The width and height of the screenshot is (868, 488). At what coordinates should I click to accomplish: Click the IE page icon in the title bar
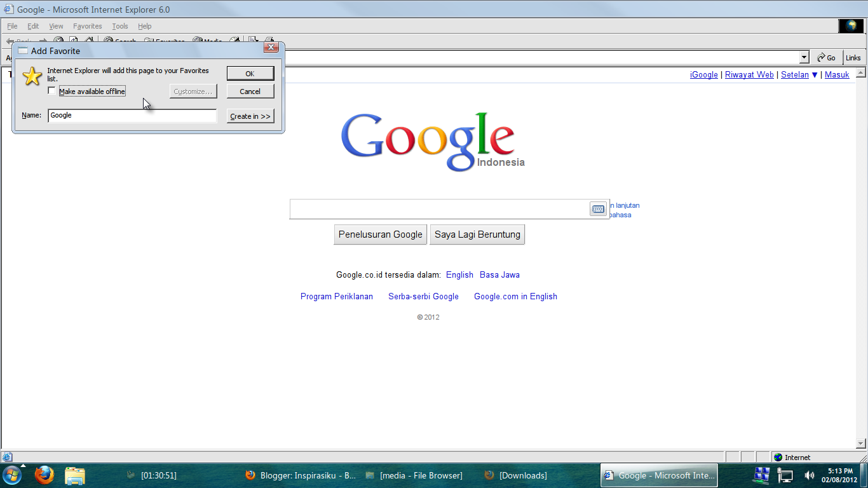[x=9, y=10]
